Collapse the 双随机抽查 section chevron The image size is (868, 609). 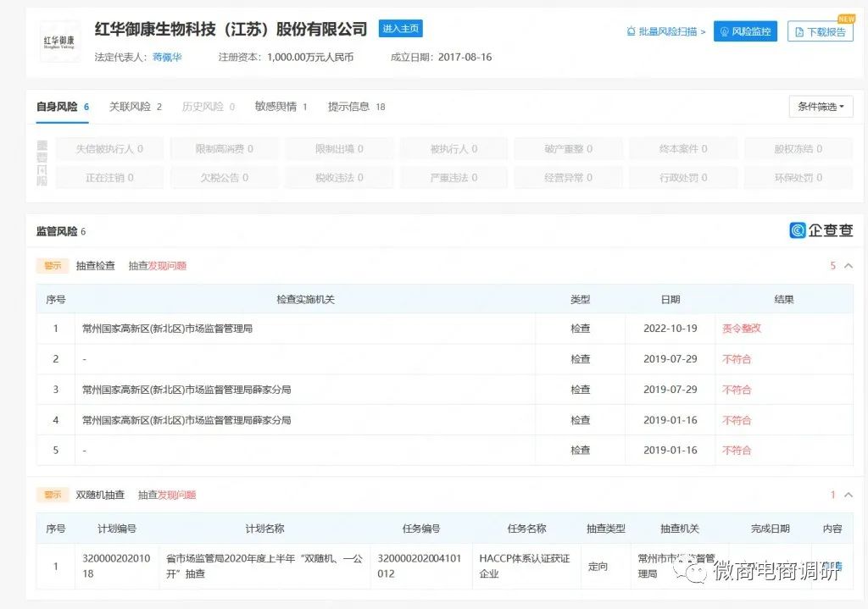click(x=848, y=495)
